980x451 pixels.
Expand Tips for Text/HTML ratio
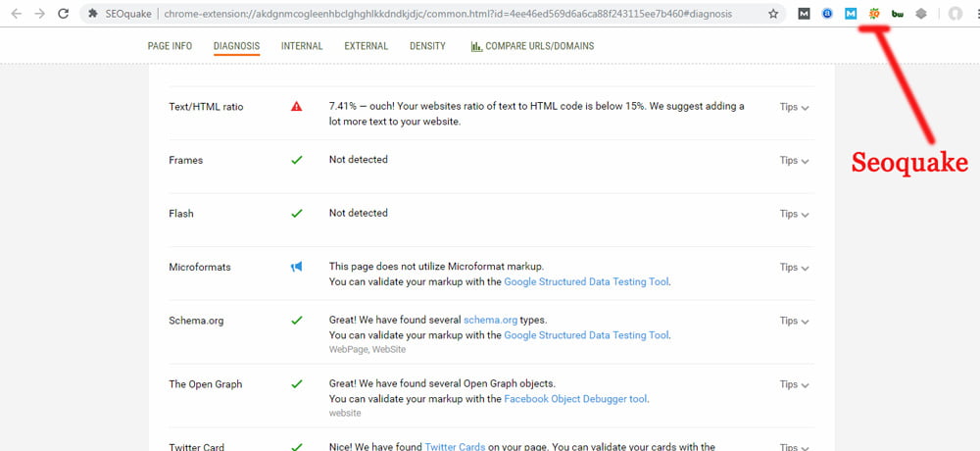(x=795, y=107)
